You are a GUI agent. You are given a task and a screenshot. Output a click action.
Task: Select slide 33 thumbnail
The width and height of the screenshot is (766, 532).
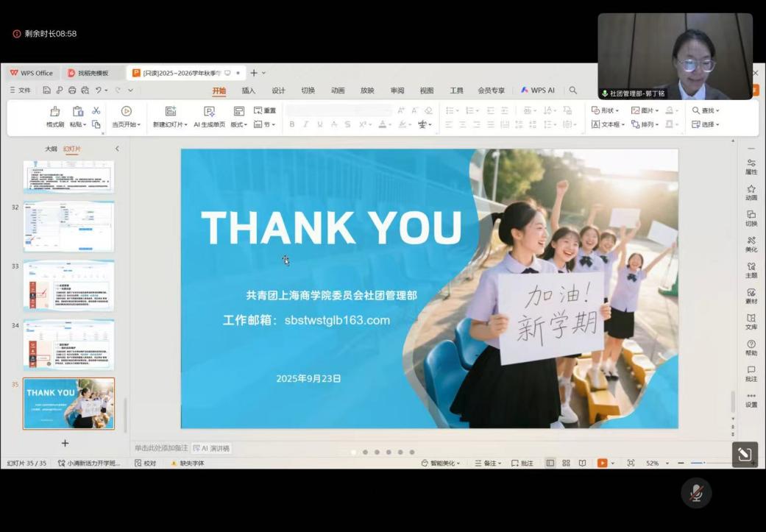68,285
